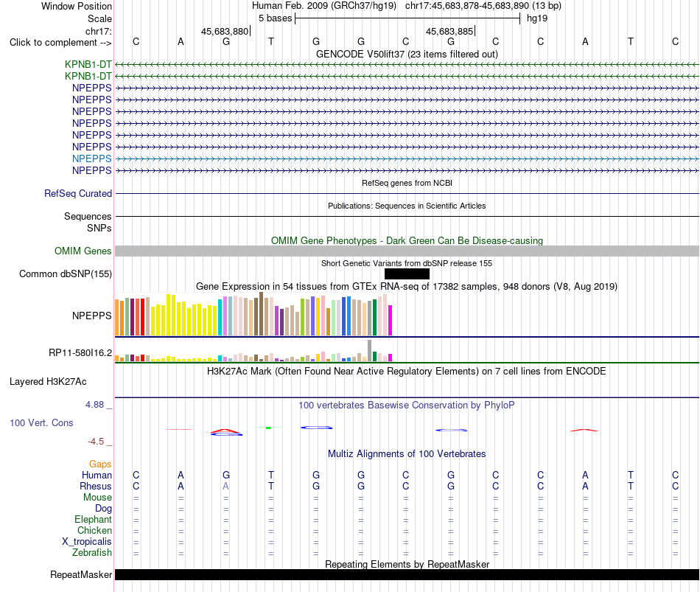The width and height of the screenshot is (700, 592).
Task: Click the 4.88 PhyloP upper limit value
Action: 94,404
